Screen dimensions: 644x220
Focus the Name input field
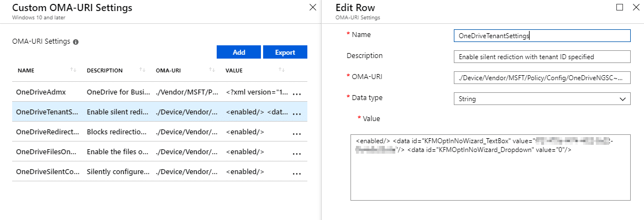pyautogui.click(x=542, y=36)
